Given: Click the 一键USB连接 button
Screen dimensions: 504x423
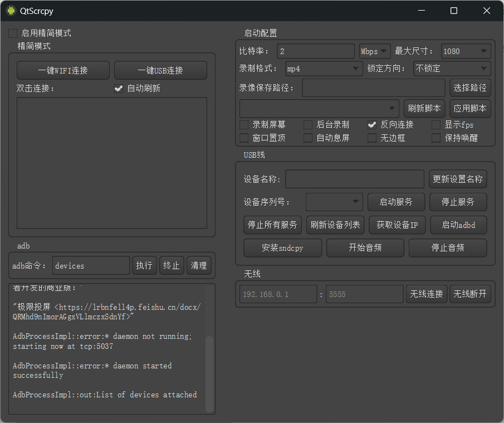Looking at the screenshot, I should 160,70.
